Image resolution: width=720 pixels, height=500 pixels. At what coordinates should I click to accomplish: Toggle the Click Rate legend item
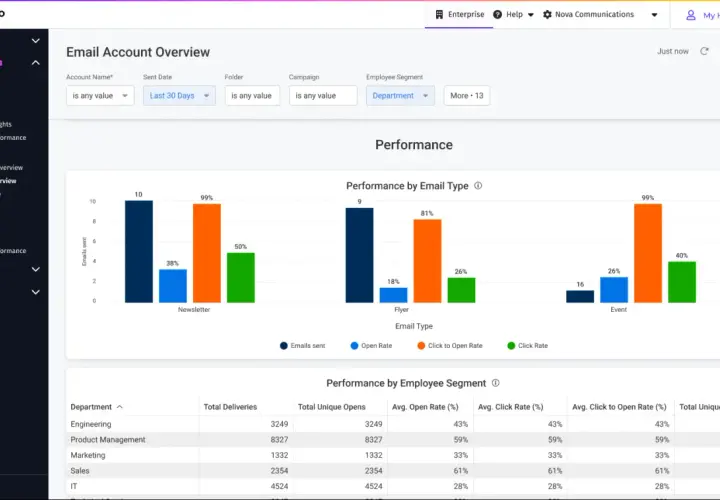528,346
